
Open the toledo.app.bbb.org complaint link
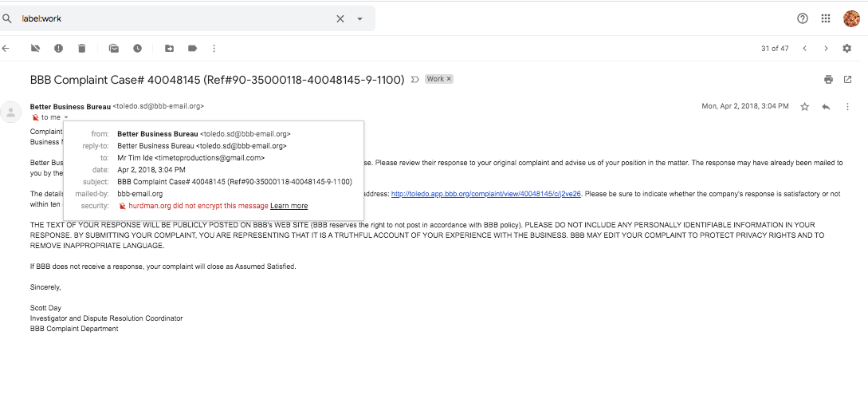coord(485,193)
